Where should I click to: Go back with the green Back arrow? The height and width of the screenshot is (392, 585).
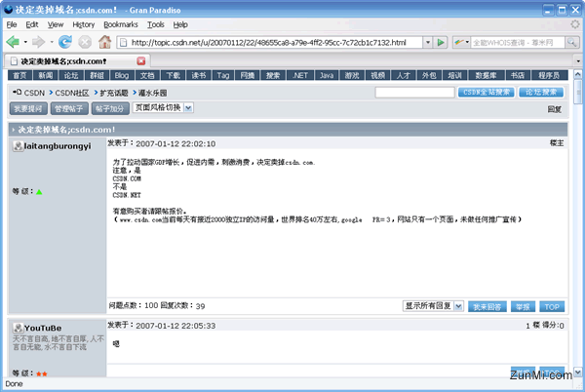(13, 42)
